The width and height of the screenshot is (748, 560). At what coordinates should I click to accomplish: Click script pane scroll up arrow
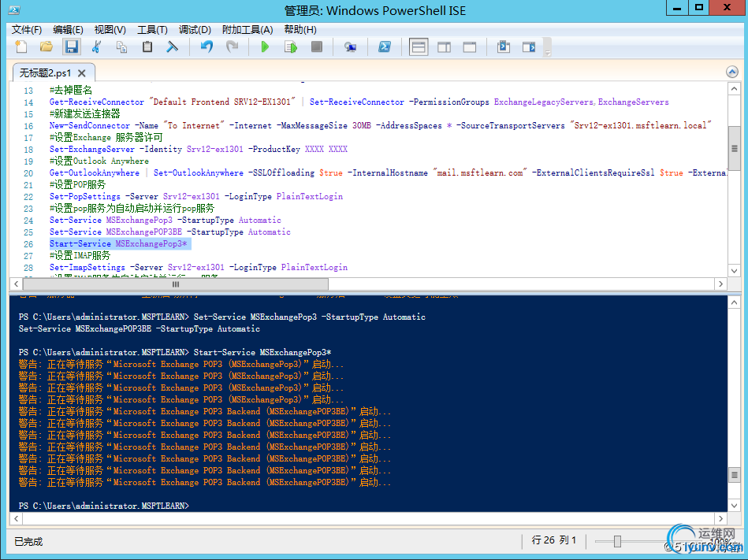[x=734, y=89]
